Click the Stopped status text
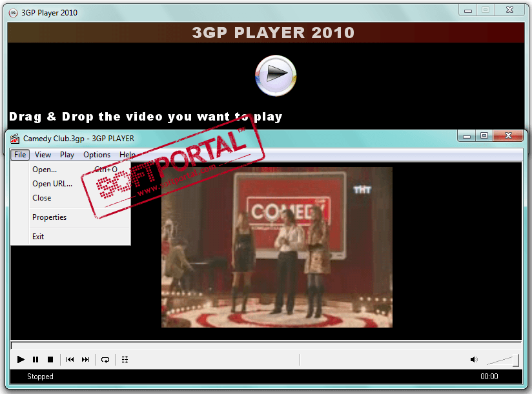The image size is (532, 394). pyautogui.click(x=40, y=377)
